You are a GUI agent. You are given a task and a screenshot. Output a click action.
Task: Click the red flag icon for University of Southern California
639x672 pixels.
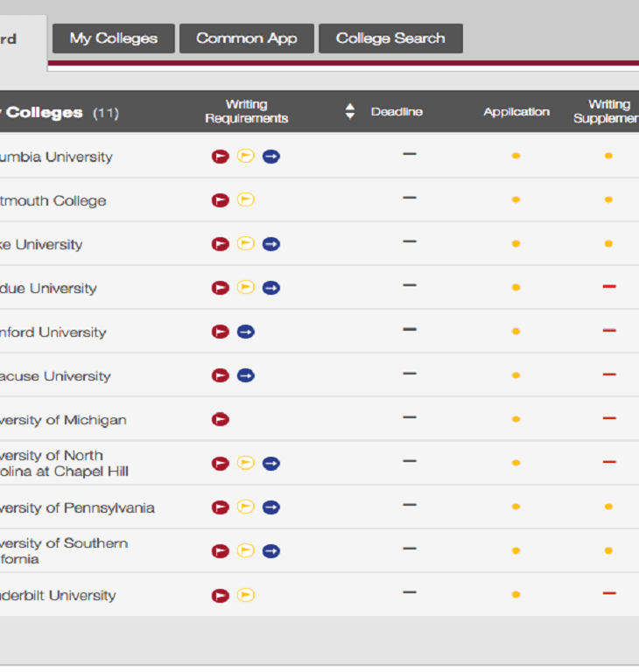tap(220, 550)
